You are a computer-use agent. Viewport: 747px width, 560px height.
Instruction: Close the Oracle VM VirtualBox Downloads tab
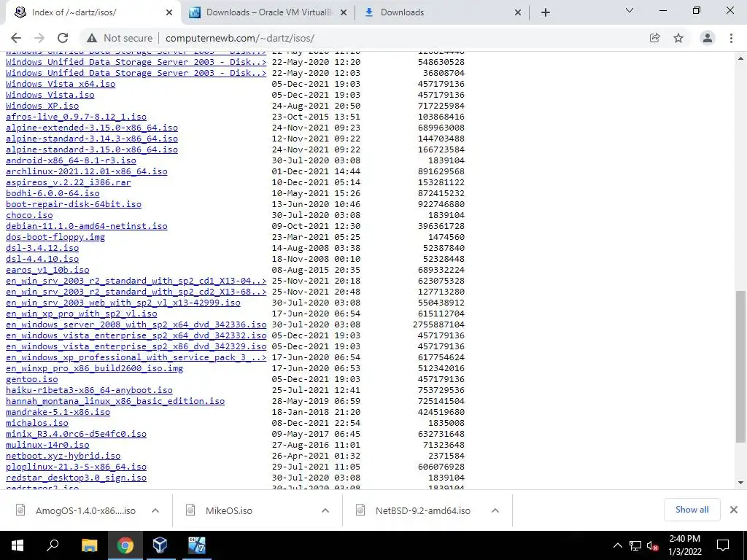(x=344, y=12)
